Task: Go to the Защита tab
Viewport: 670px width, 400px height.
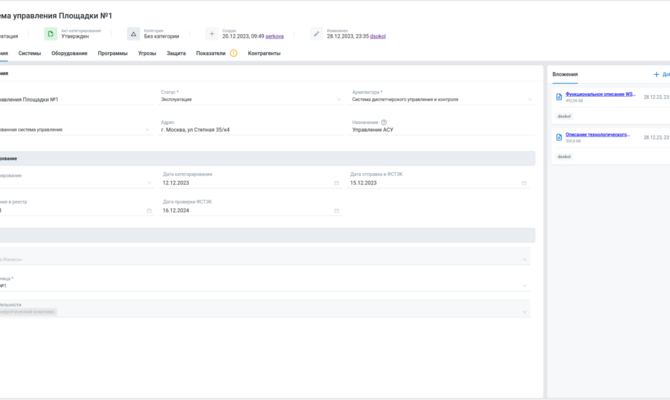Action: [x=176, y=53]
